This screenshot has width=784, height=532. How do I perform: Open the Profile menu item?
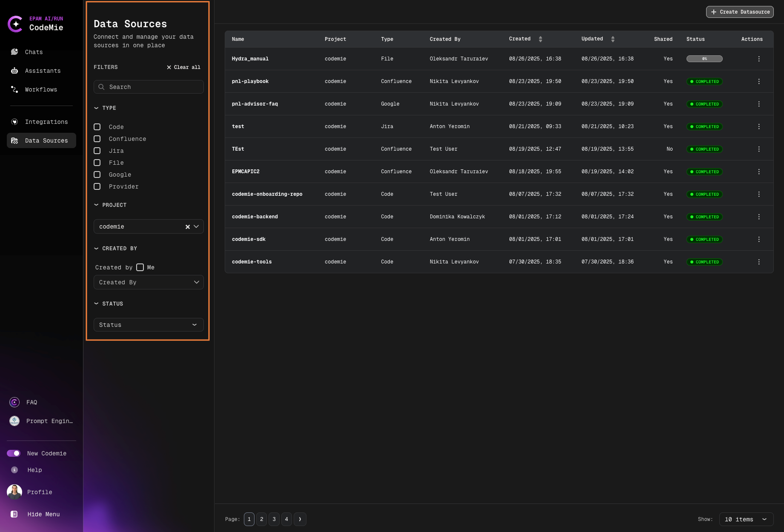[x=14, y=492]
